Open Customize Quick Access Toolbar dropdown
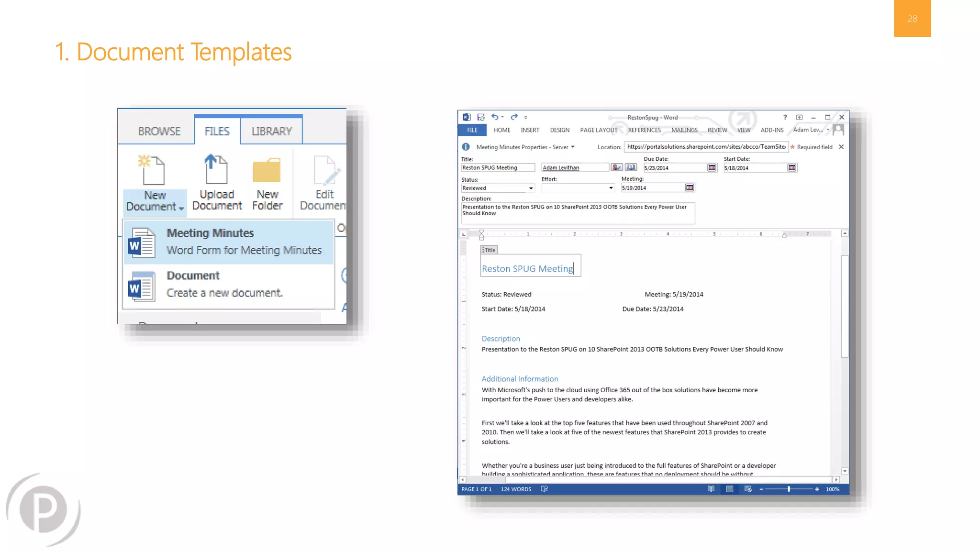Screen dimensions: 980x551 tap(525, 117)
